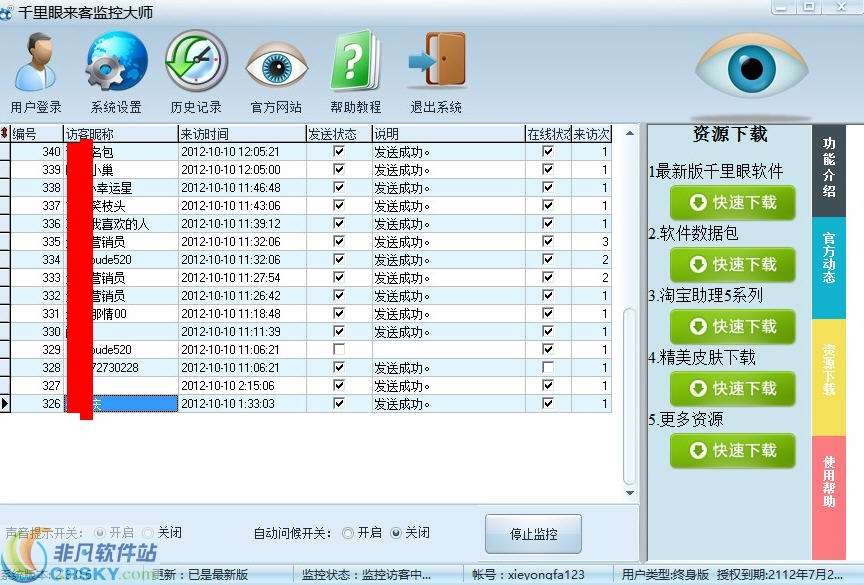Click the row pointer arrow beside row 326
864x585 pixels.
tap(4, 404)
